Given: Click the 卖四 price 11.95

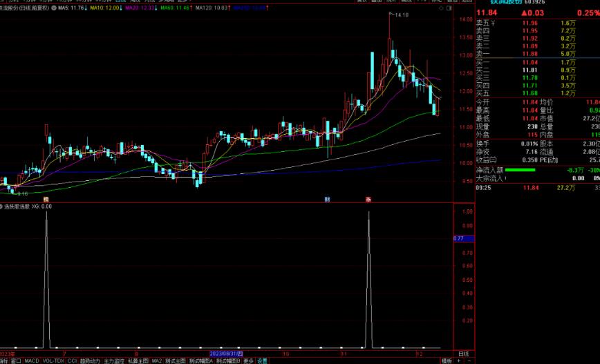Looking at the screenshot, I should coord(530,31).
